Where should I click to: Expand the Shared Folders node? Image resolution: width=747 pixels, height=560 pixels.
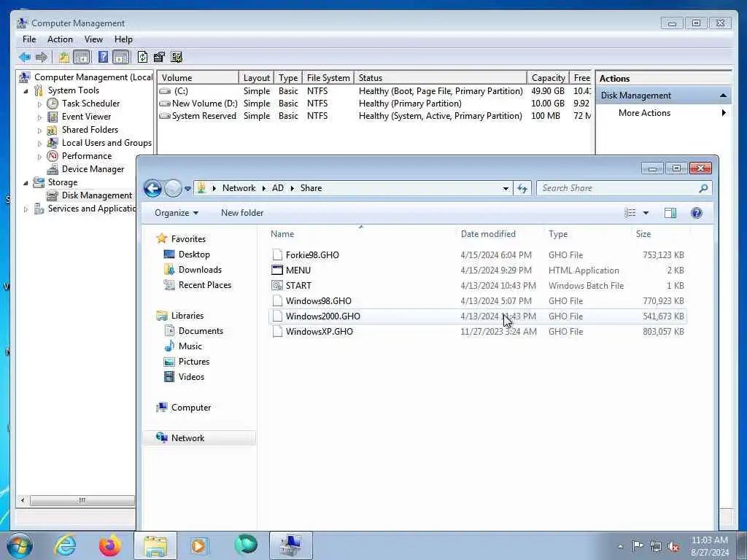[39, 130]
